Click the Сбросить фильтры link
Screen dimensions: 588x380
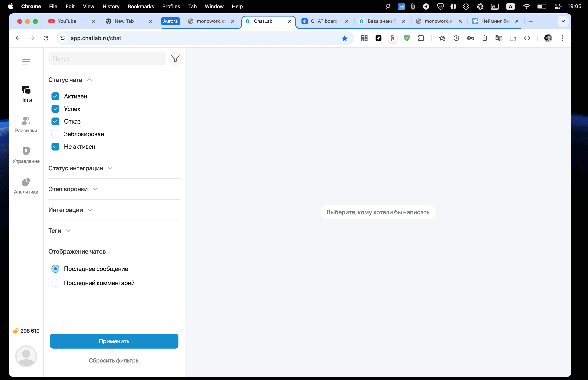[x=114, y=361]
